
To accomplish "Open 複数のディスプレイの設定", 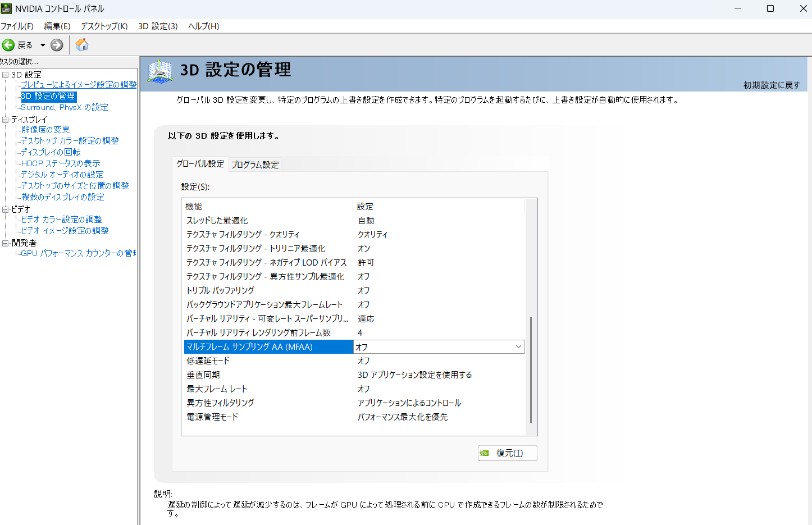I will tap(62, 197).
